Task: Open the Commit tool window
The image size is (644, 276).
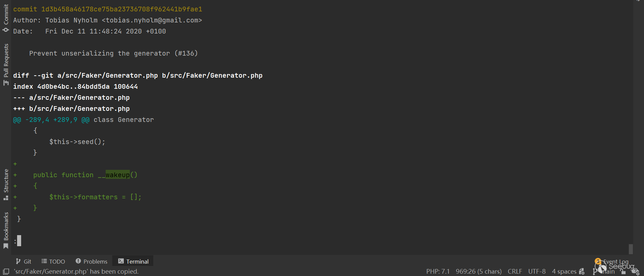Action: coord(6,18)
